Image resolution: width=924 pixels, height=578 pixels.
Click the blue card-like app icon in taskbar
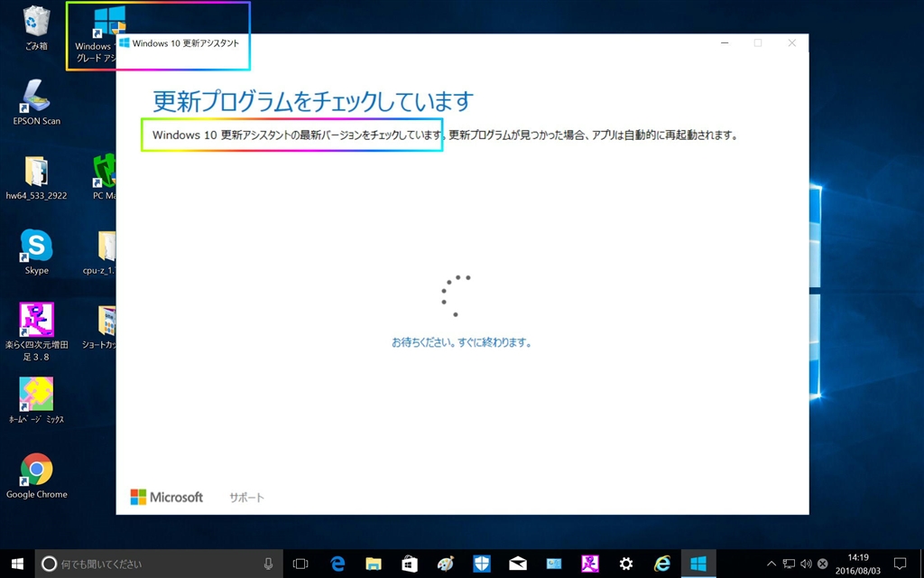(x=554, y=564)
